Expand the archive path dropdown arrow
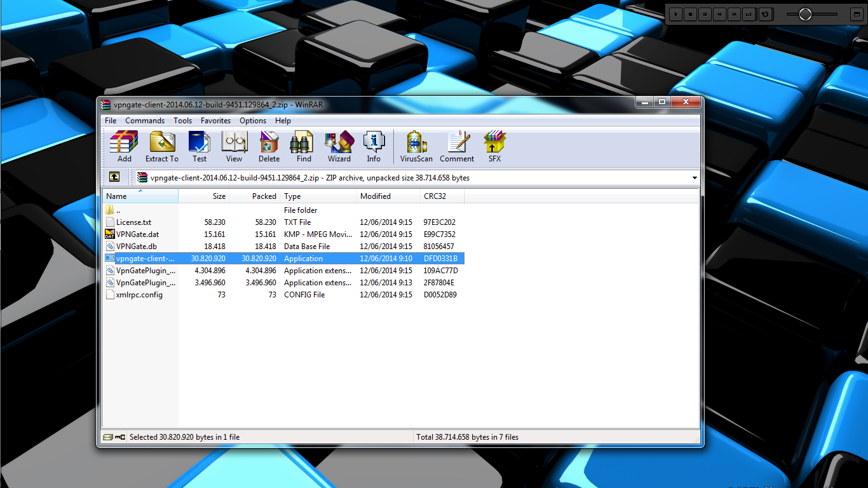 (x=695, y=178)
